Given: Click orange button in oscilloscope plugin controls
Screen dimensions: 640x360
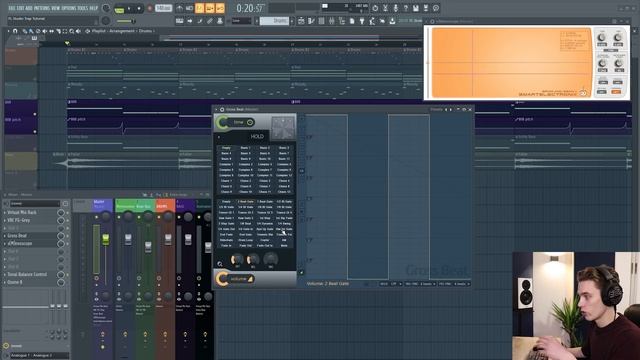Looking at the screenshot, I should (616, 92).
